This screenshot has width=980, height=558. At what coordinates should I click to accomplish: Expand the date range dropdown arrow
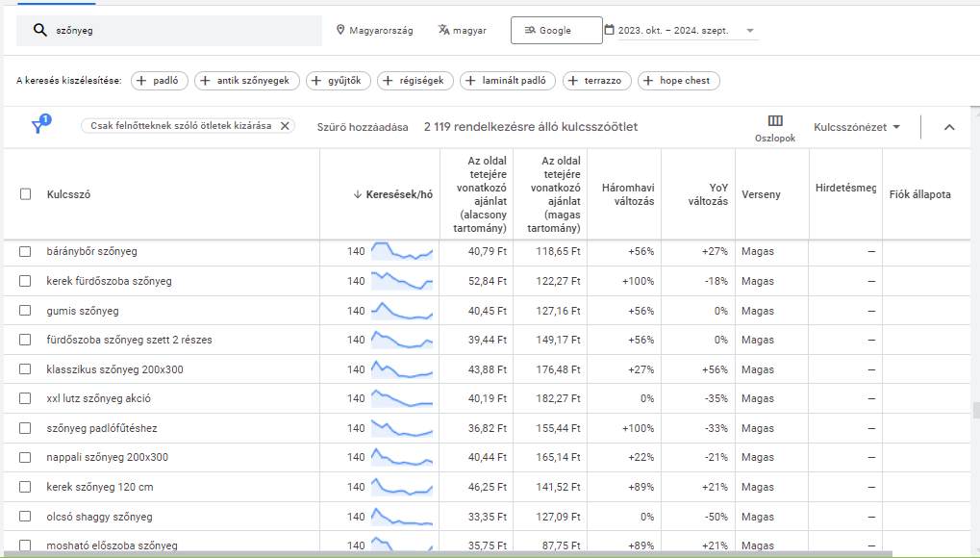[750, 31]
